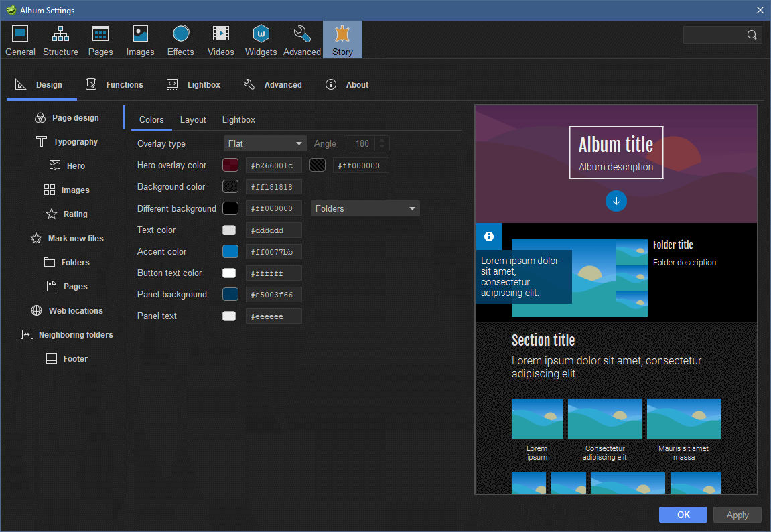Open the Overlay type dropdown

[x=265, y=143]
